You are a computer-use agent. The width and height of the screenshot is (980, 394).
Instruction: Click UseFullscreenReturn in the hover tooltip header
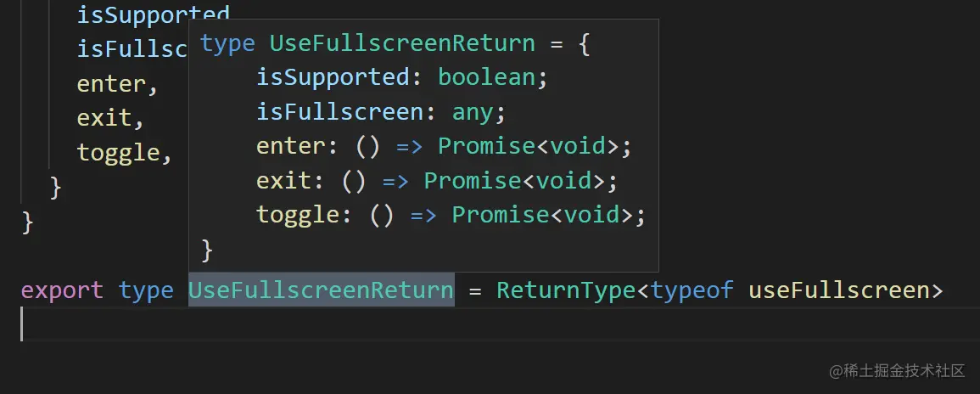point(402,43)
